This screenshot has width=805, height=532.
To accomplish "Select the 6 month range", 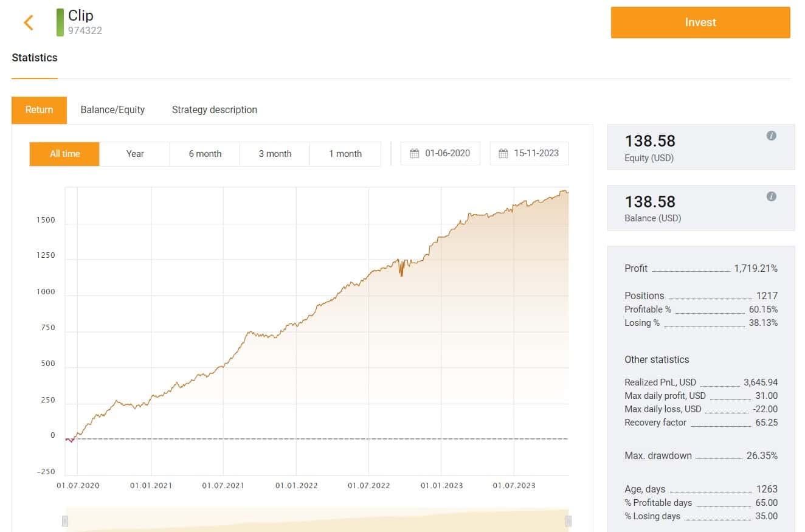I will [x=205, y=154].
